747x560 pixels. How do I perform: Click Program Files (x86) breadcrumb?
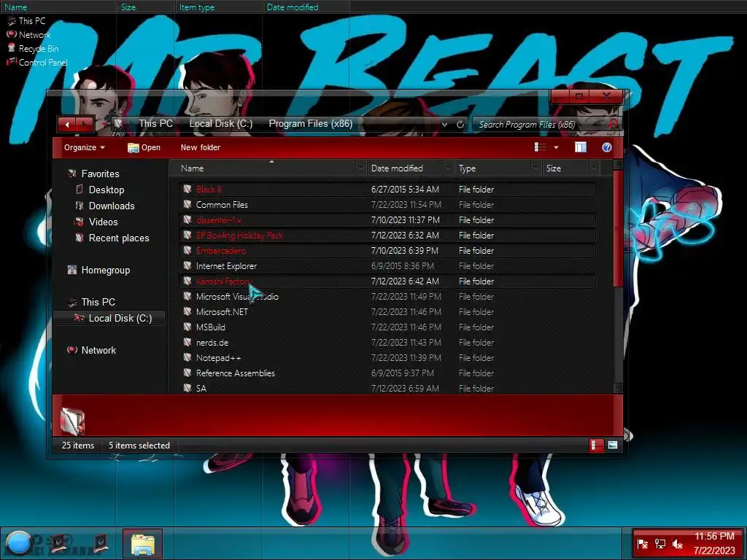click(311, 123)
